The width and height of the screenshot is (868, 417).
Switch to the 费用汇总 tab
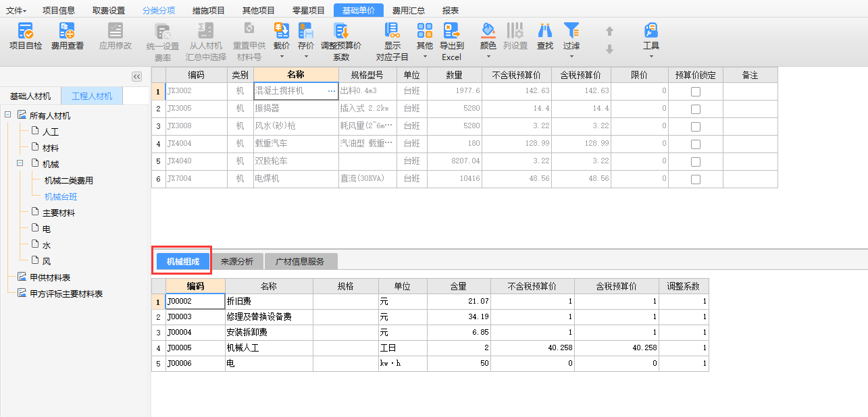click(409, 10)
